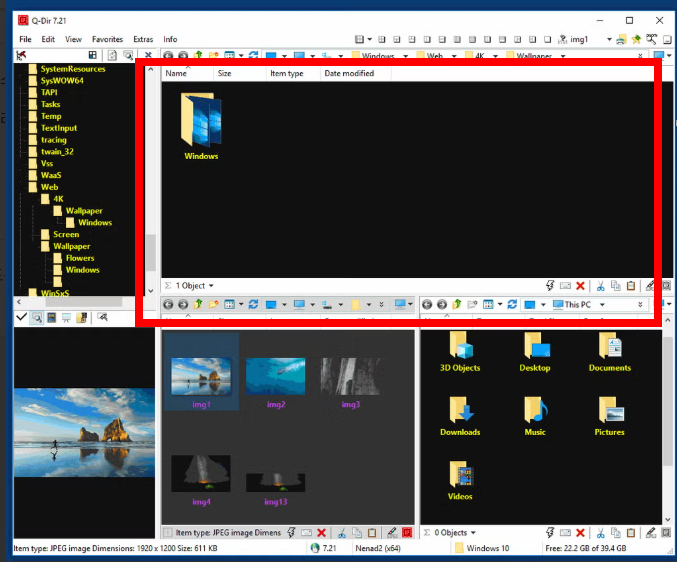The image size is (677, 562).
Task: Open view mode dropdown in This PC pane
Action: pos(500,305)
